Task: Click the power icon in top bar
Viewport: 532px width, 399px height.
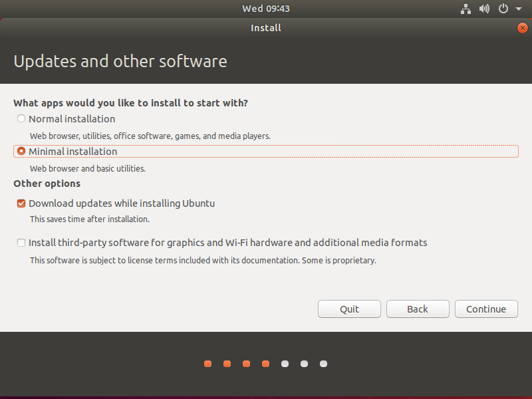Action: tap(503, 9)
